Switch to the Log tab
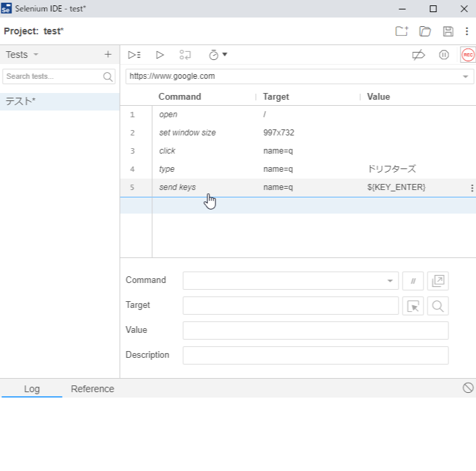476x471 pixels. tap(32, 389)
